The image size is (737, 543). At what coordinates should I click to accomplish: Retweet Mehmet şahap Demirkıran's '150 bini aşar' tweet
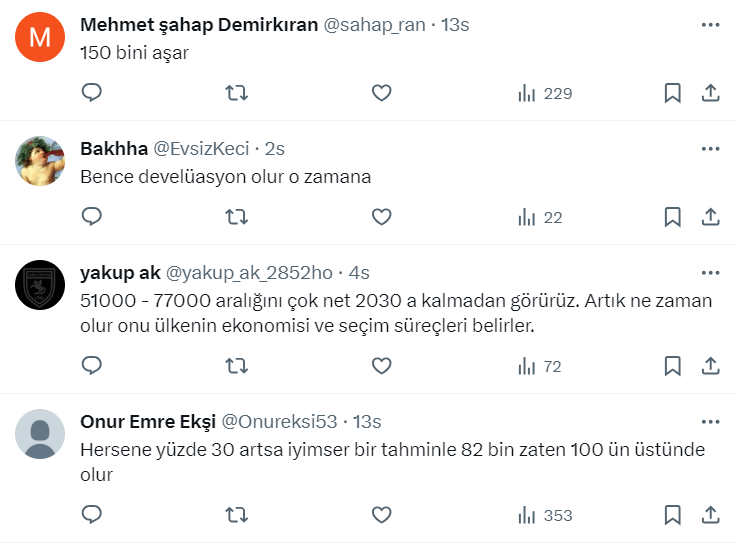pos(237,93)
